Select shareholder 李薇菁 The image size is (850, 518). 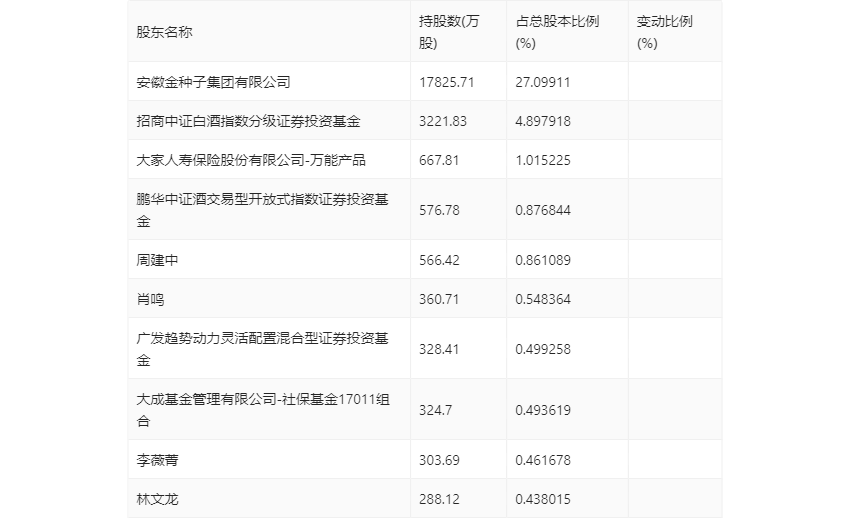click(x=157, y=460)
